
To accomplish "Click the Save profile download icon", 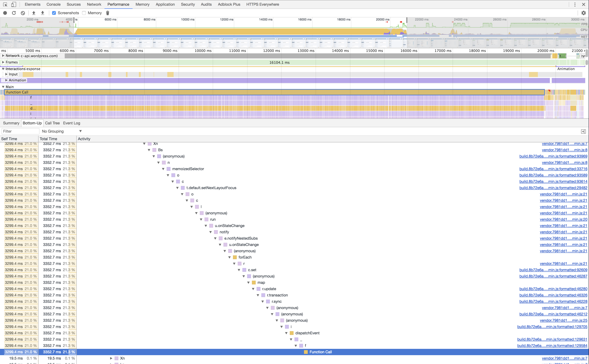I will tap(43, 13).
